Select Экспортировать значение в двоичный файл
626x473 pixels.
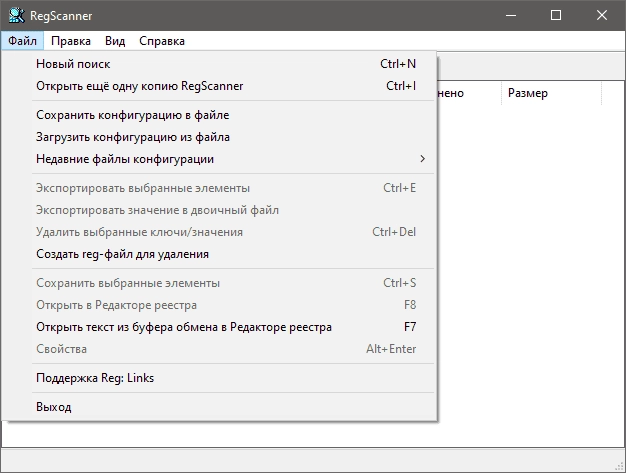coord(218,210)
